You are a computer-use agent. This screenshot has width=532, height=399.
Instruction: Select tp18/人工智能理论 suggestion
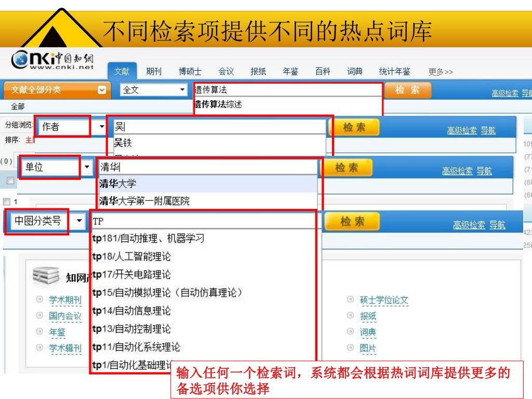(131, 257)
